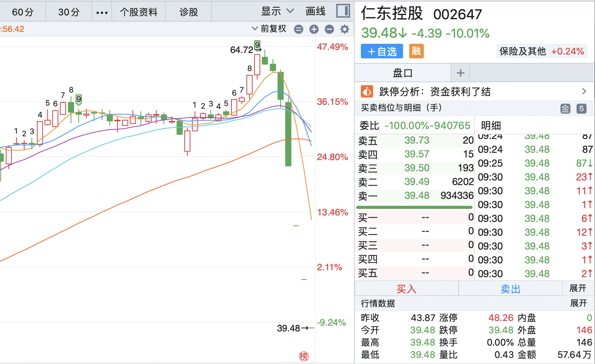Click the 47.49% axis label

point(332,47)
